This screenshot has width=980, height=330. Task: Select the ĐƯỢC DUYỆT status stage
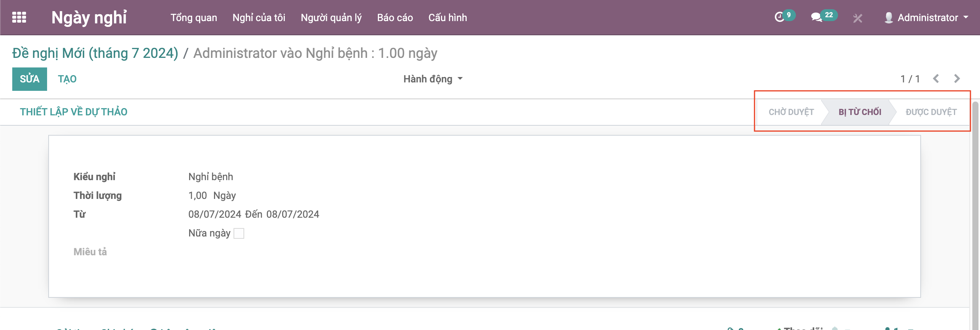931,112
